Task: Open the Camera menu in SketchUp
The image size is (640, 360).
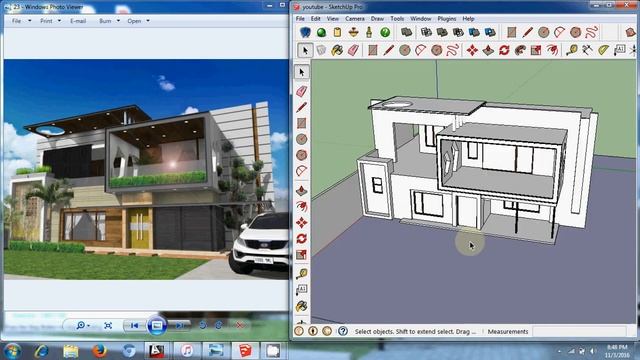Action: pyautogui.click(x=355, y=19)
